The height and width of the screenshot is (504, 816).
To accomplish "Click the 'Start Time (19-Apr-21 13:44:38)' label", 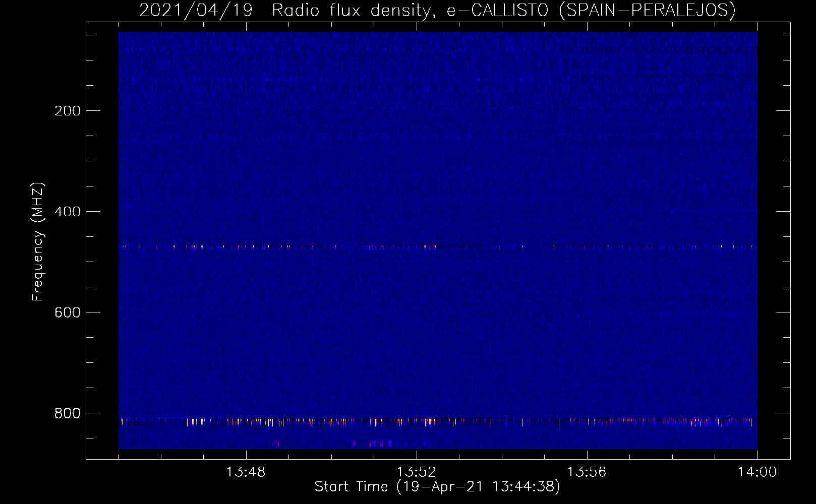I will 437,487.
